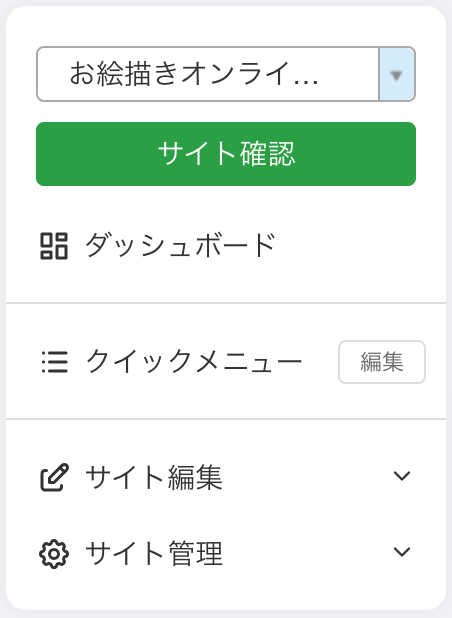
Task: Click the サイト編集 pencil icon
Action: (x=54, y=477)
